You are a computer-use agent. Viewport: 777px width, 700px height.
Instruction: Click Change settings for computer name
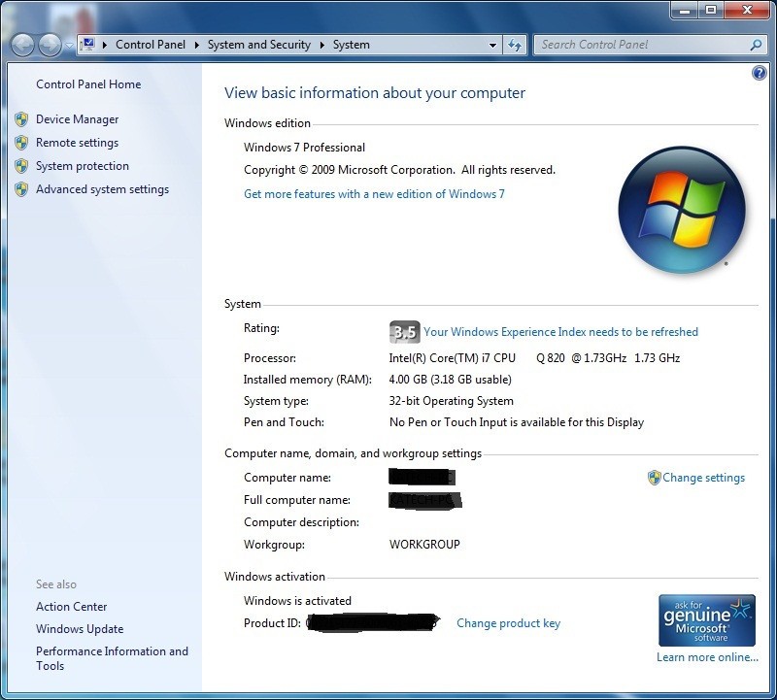click(x=703, y=478)
